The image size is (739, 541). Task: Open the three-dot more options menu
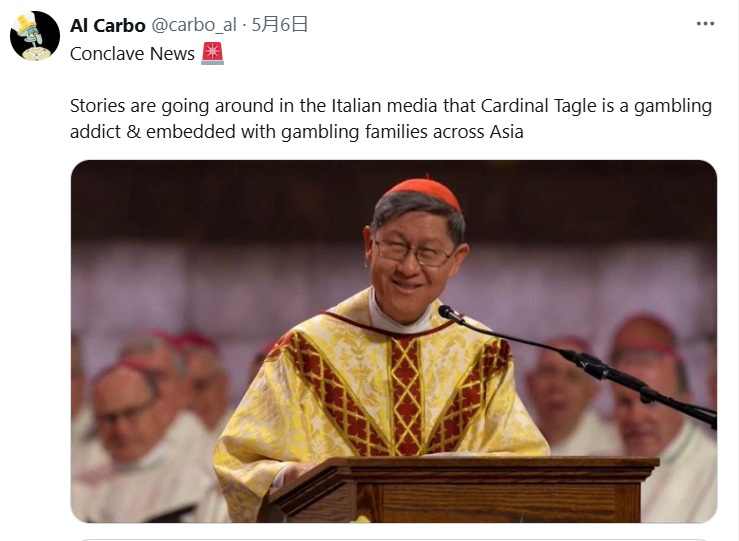pos(705,24)
